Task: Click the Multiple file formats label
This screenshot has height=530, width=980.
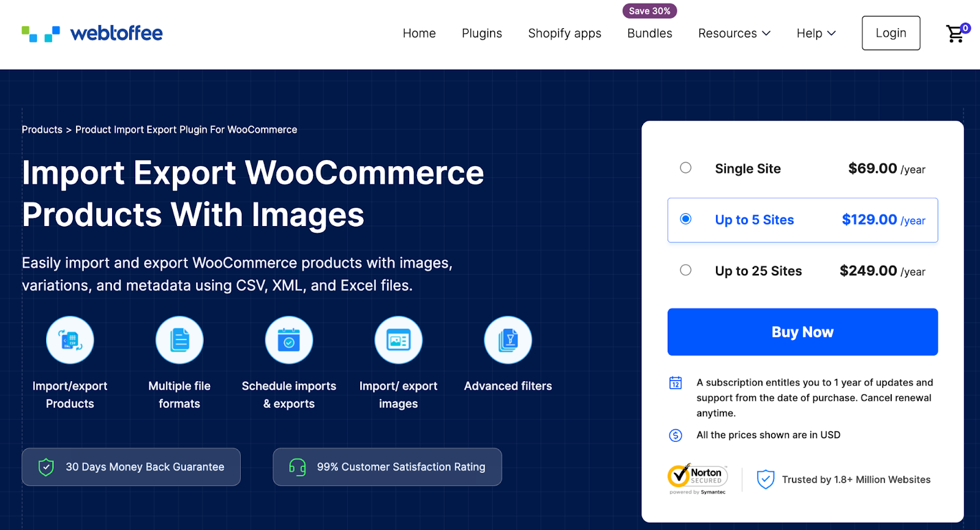Action: (x=179, y=395)
